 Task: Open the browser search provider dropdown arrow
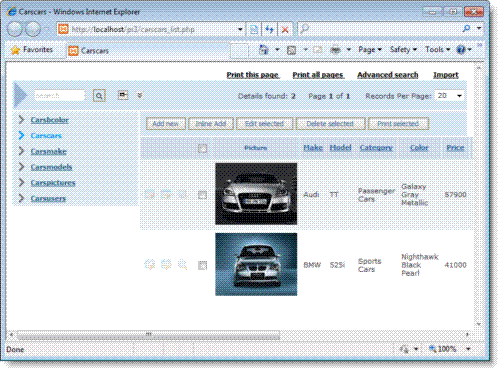[x=479, y=29]
